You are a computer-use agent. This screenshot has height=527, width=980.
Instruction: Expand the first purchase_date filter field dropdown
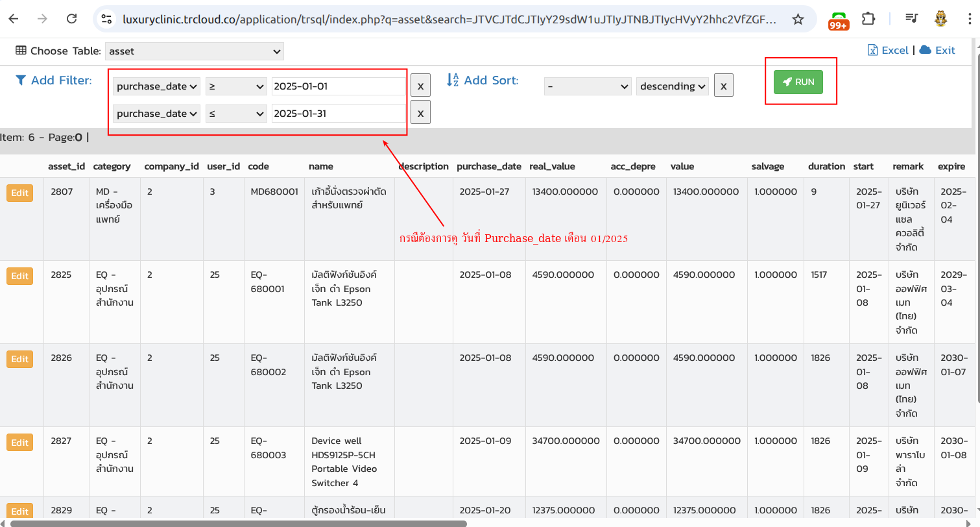(157, 86)
